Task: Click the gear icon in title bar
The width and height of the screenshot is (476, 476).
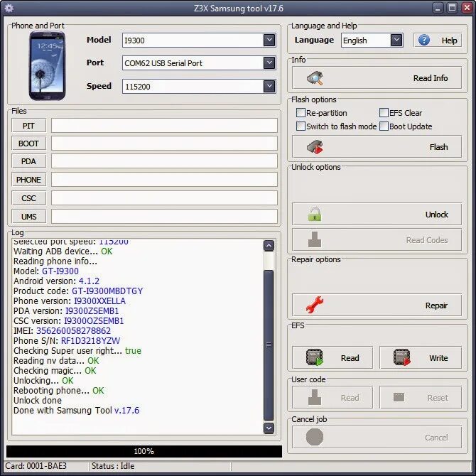Action: 9,8
